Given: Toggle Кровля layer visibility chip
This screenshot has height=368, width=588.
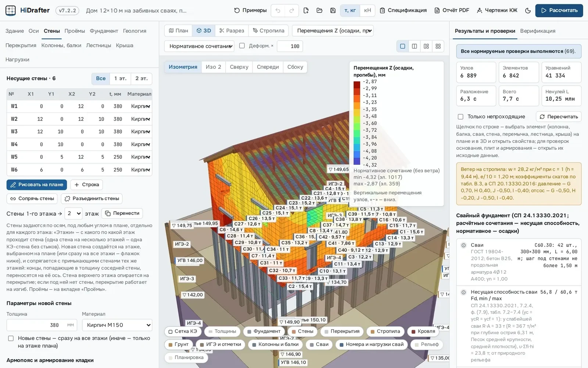Looking at the screenshot, I should pos(423,331).
